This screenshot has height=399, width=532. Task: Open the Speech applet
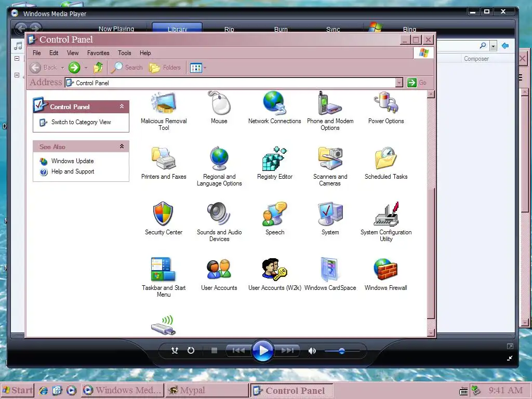coord(274,219)
